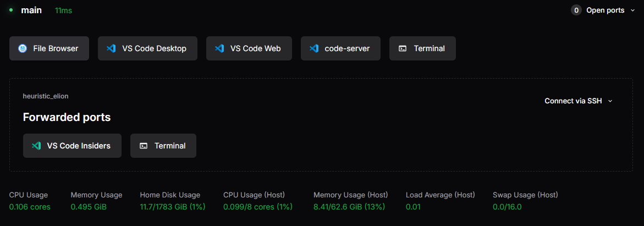Click the Connect via SSH chevron
Screen dimensions: 644x226
[610, 101]
